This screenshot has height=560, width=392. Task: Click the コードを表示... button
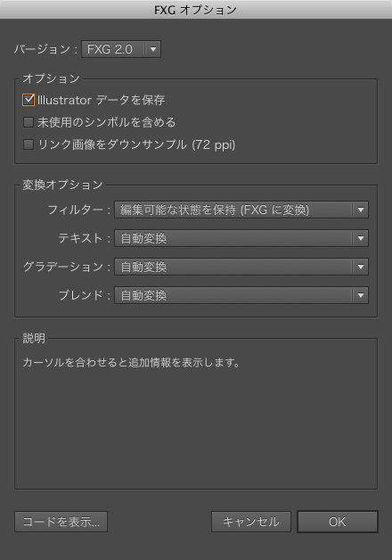tap(61, 522)
